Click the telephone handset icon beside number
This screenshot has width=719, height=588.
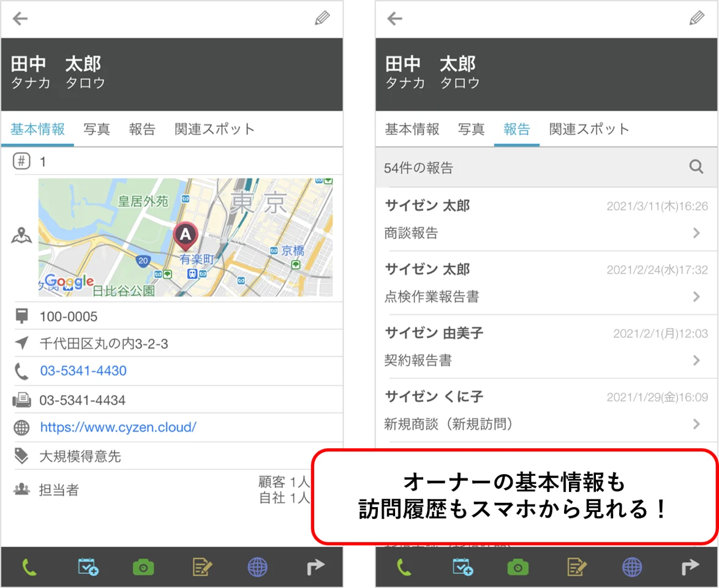coord(21,371)
